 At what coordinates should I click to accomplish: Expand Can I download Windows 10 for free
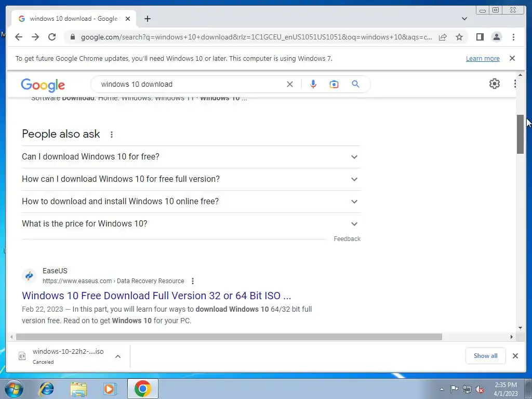click(x=191, y=157)
